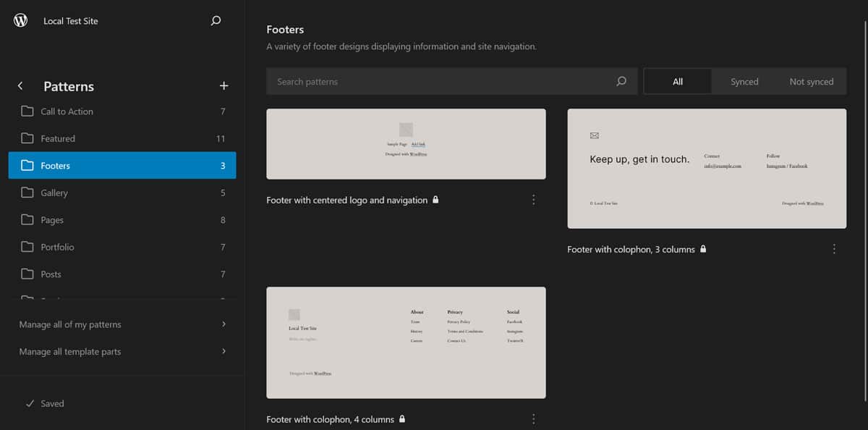868x430 pixels.
Task: Click search icon in patterns search field
Action: [621, 82]
